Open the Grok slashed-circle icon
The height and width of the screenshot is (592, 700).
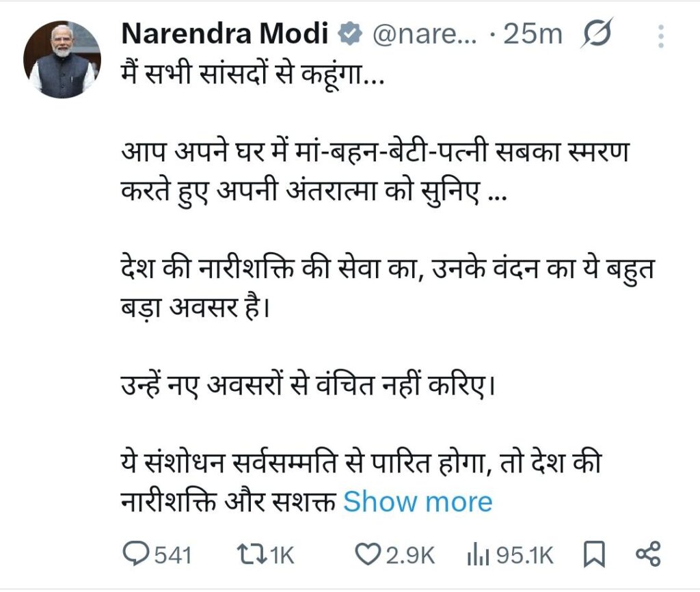tap(595, 35)
